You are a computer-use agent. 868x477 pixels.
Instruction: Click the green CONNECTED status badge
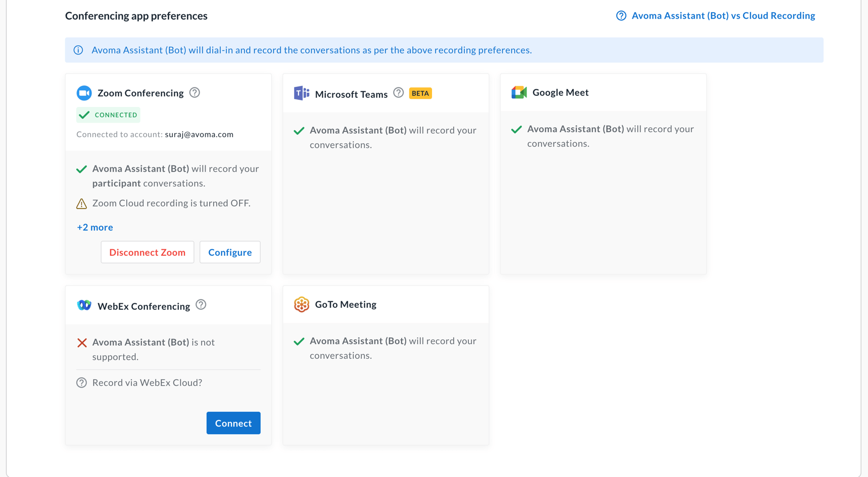109,115
